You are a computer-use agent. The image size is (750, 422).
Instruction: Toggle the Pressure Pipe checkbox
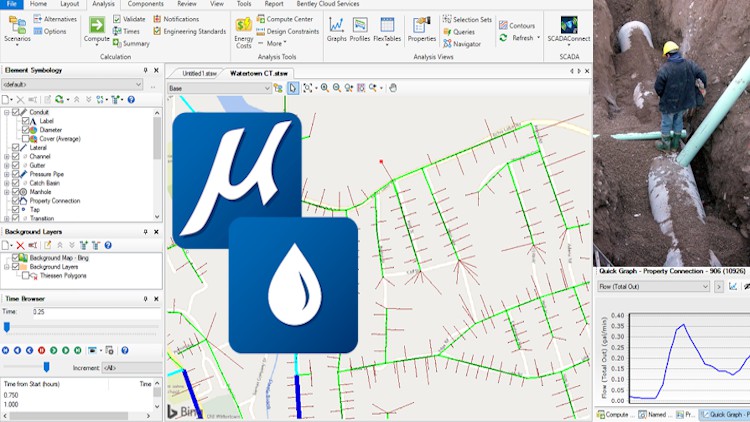(x=16, y=174)
